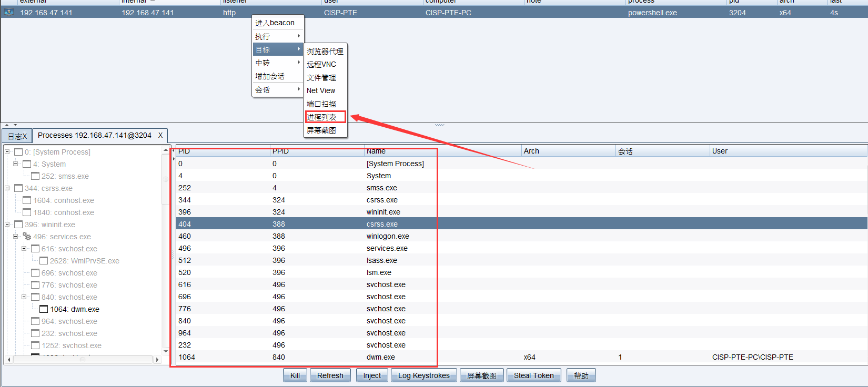Open the 中转 submenu
Viewport: 868px width, 387px height.
click(x=278, y=63)
